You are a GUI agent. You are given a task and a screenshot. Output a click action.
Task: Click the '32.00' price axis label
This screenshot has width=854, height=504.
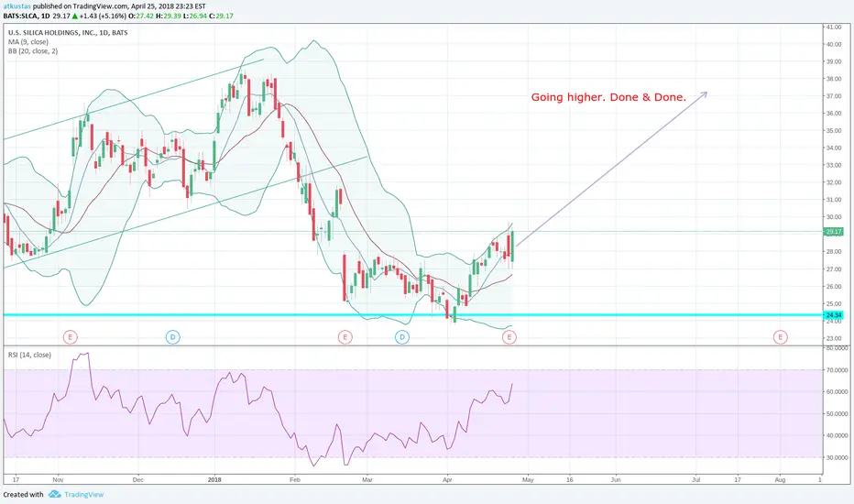pos(833,182)
